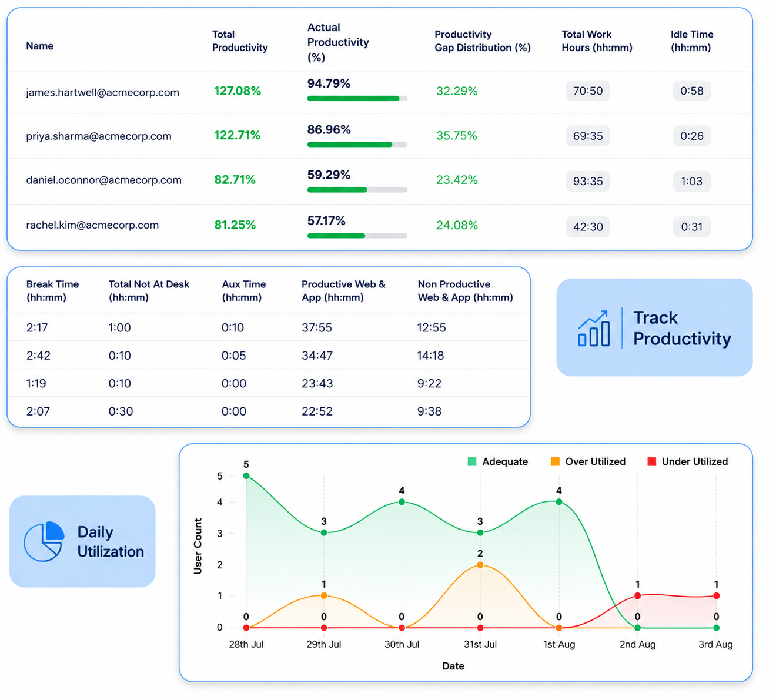Click the 0:58 idle time badge
This screenshot has height=700, width=776.
[x=692, y=91]
